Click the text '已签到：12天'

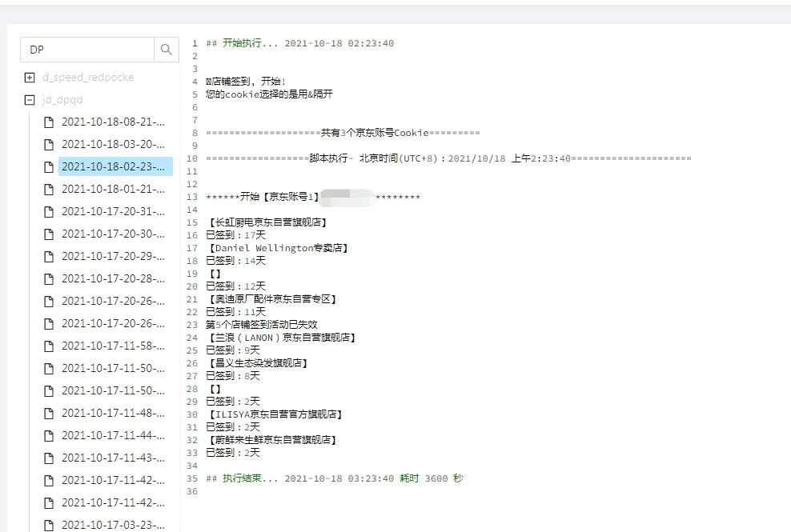pyautogui.click(x=235, y=286)
